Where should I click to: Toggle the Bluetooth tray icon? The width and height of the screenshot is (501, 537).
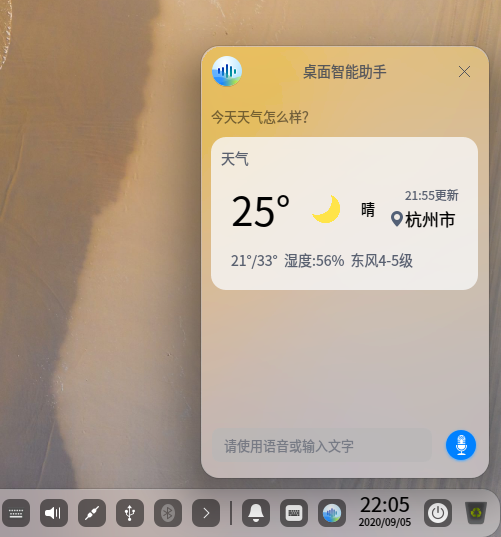coord(168,513)
